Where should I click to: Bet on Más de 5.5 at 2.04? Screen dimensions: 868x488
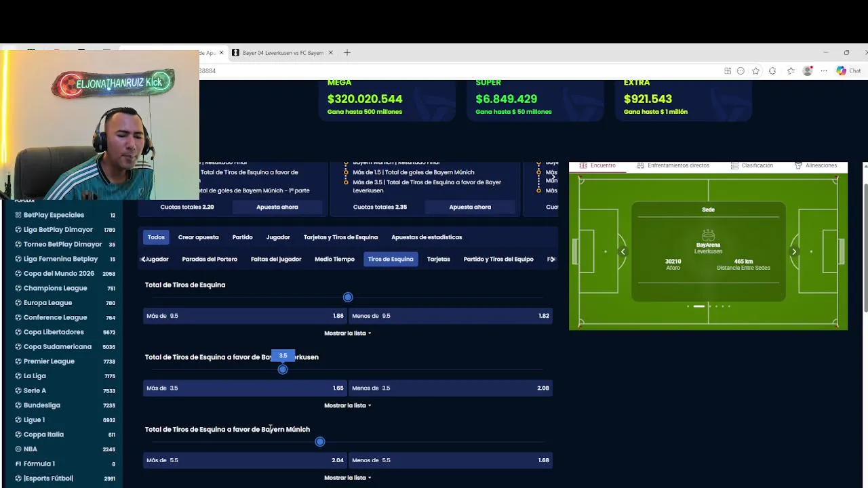[x=245, y=460]
